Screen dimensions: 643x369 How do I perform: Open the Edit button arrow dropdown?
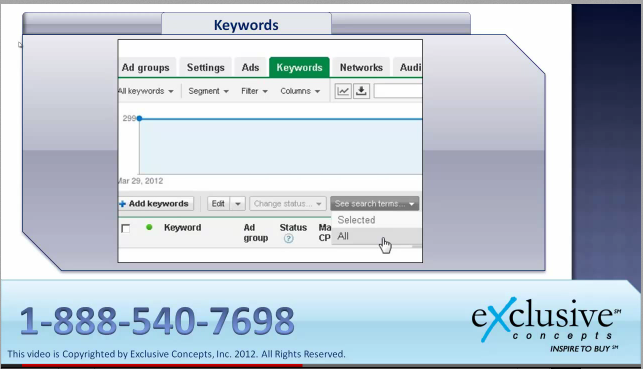click(237, 204)
